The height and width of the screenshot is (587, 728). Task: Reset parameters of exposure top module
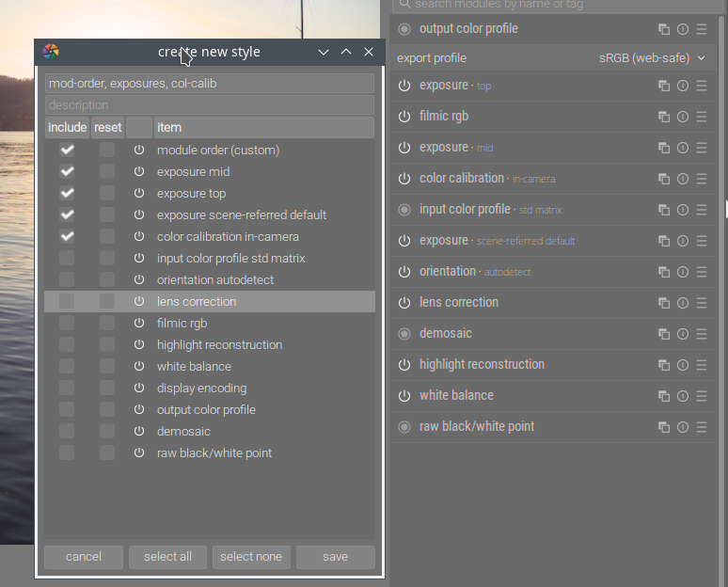(683, 86)
